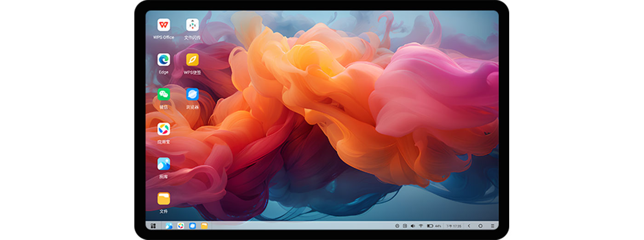Open the app launcher grid in taskbar
Image resolution: width=644 pixels, height=240 pixels.
pos(153,226)
